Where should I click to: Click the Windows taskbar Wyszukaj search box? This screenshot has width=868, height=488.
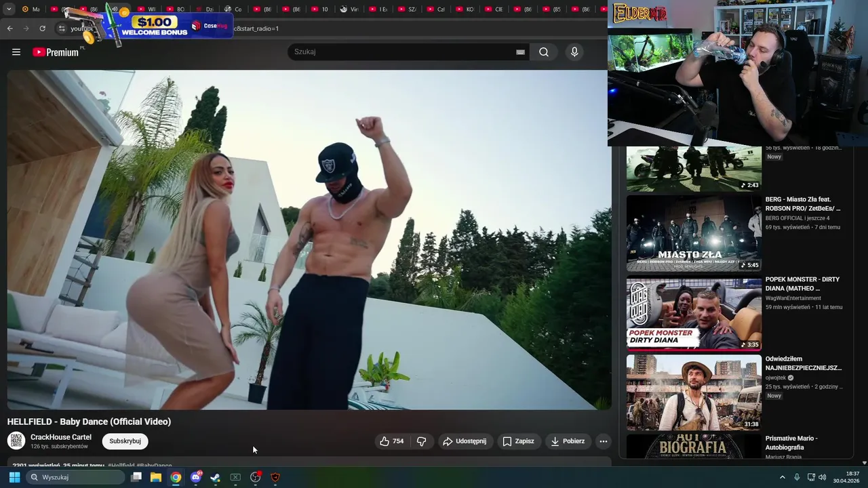(75, 477)
